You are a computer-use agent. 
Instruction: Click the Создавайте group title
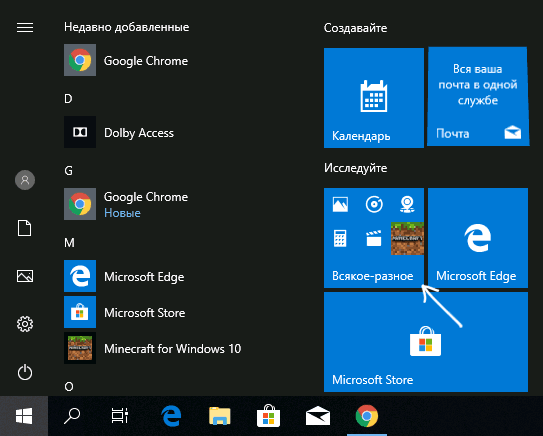point(356,28)
